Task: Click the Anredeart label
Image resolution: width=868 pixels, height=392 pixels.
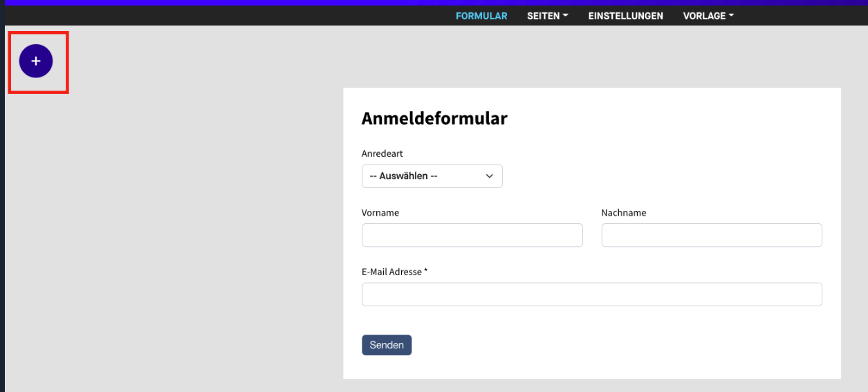Action: coord(382,153)
